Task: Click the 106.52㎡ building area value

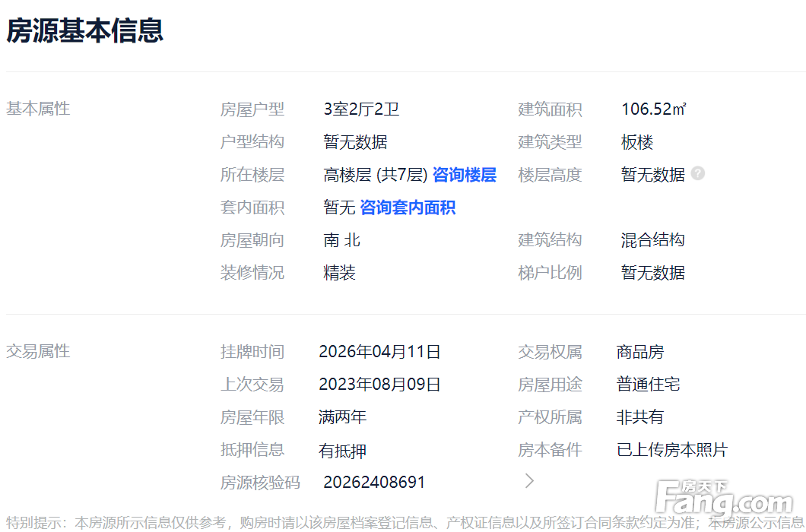Action: [x=653, y=109]
